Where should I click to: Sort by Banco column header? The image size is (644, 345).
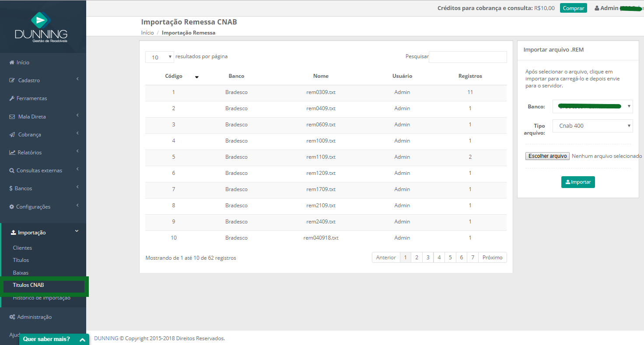236,76
